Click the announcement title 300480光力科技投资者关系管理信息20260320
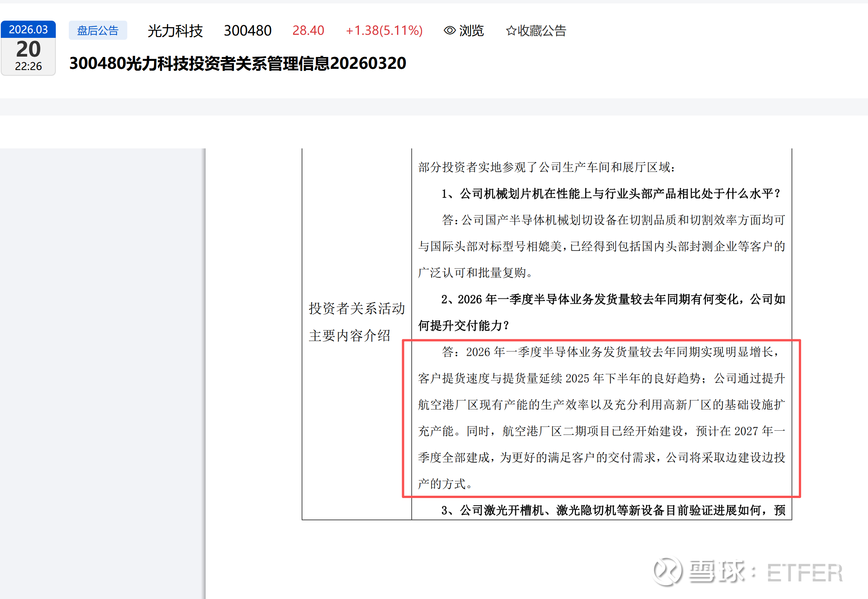 tap(237, 63)
